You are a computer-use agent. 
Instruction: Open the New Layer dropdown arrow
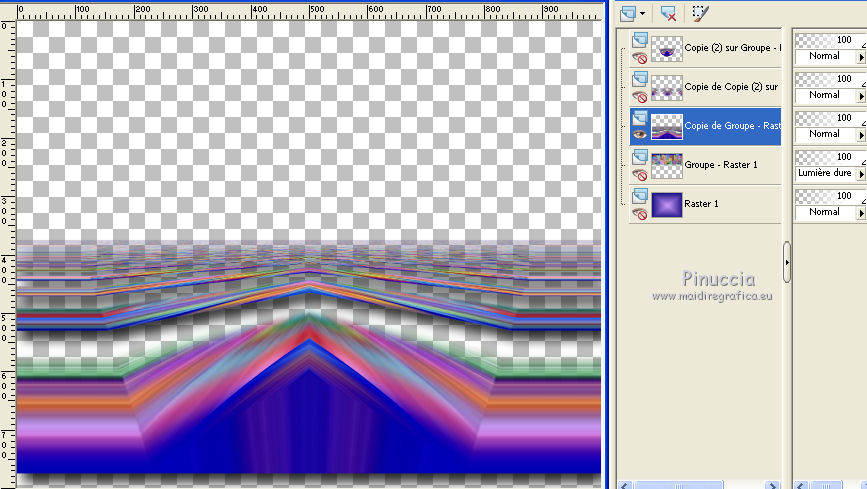[642, 13]
